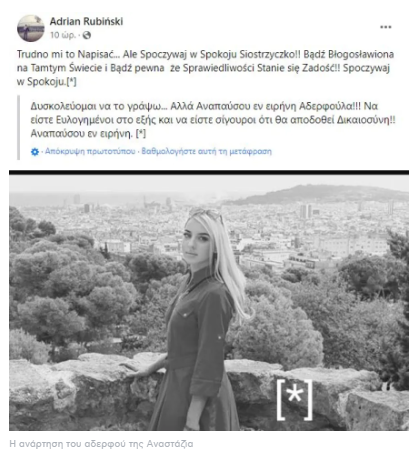Click the white [*] symbol on the photo
This screenshot has width=420, height=457.
[x=295, y=399]
